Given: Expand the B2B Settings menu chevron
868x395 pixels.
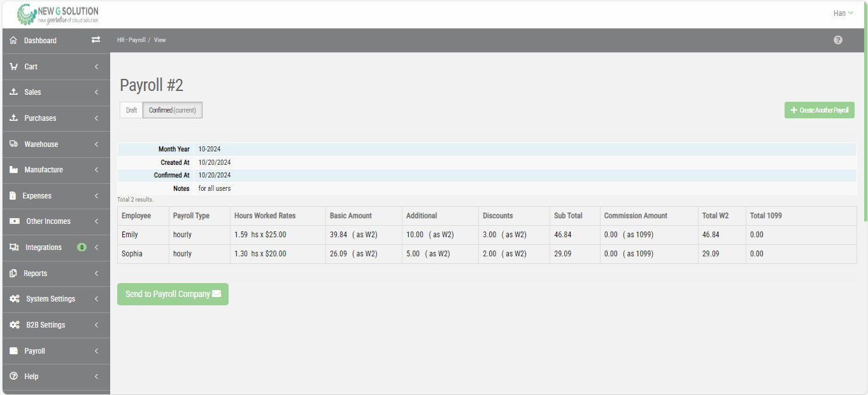Looking at the screenshot, I should tap(96, 325).
